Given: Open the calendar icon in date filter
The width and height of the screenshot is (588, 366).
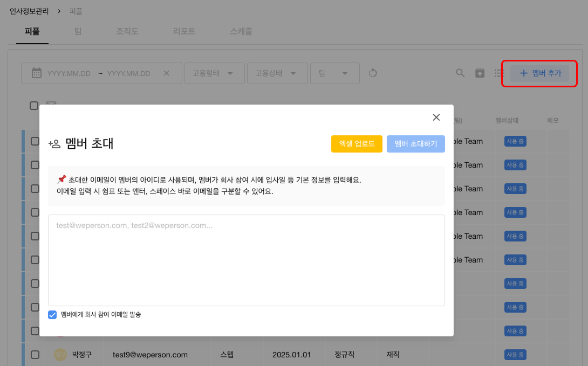Looking at the screenshot, I should tap(37, 73).
